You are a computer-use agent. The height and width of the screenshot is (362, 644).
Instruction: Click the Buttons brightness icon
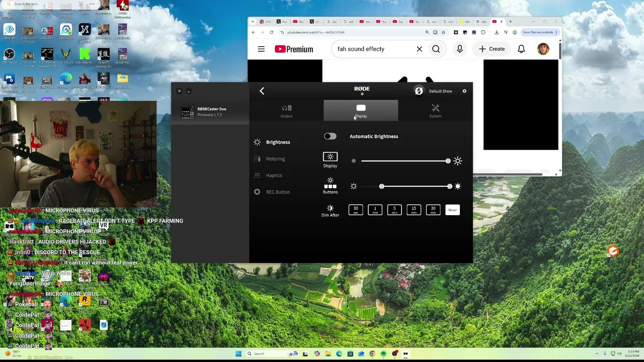[x=330, y=184]
